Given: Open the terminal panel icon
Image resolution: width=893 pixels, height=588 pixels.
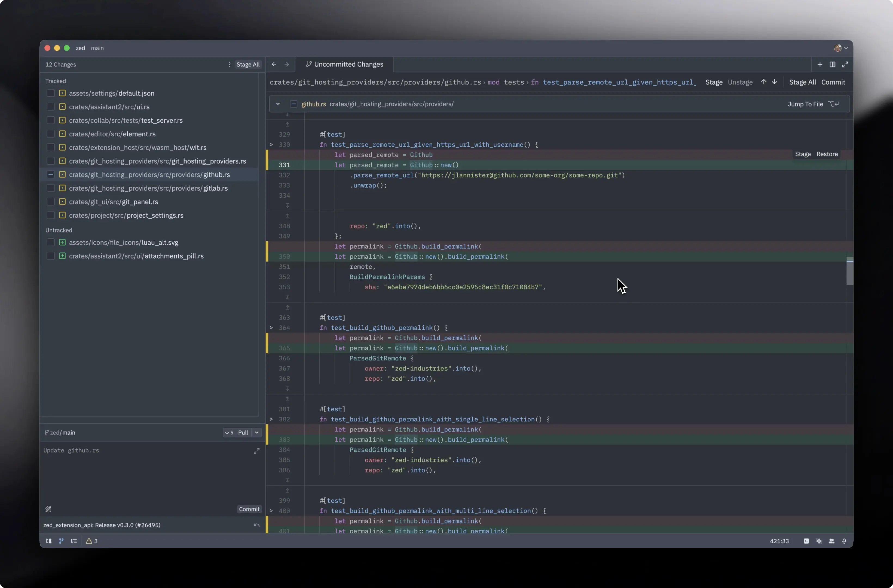Looking at the screenshot, I should [x=806, y=541].
